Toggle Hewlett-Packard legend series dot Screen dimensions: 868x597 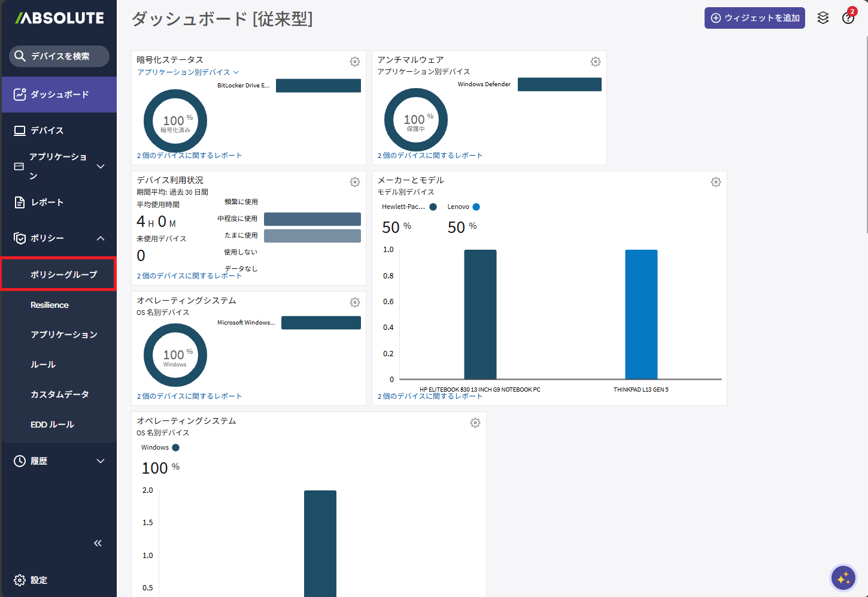point(433,207)
